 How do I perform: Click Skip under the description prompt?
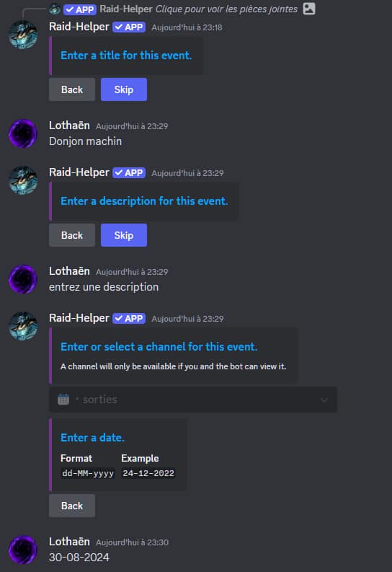pos(124,235)
